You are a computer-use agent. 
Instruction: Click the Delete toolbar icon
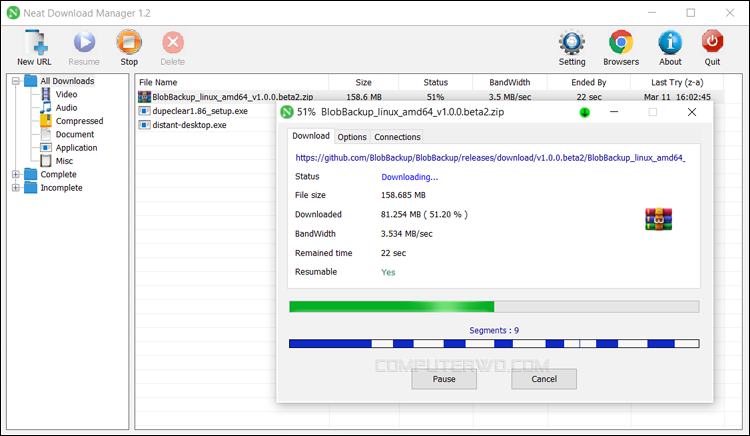click(x=173, y=43)
